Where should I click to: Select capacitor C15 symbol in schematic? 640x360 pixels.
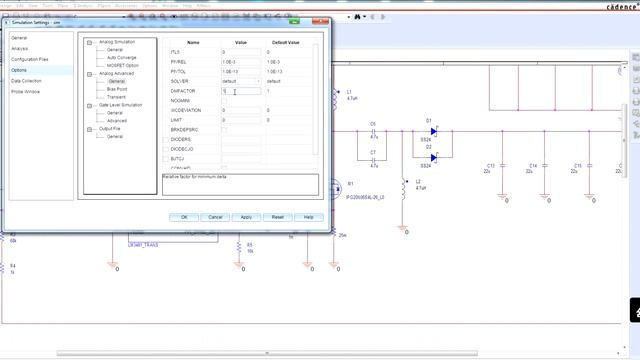589,166
